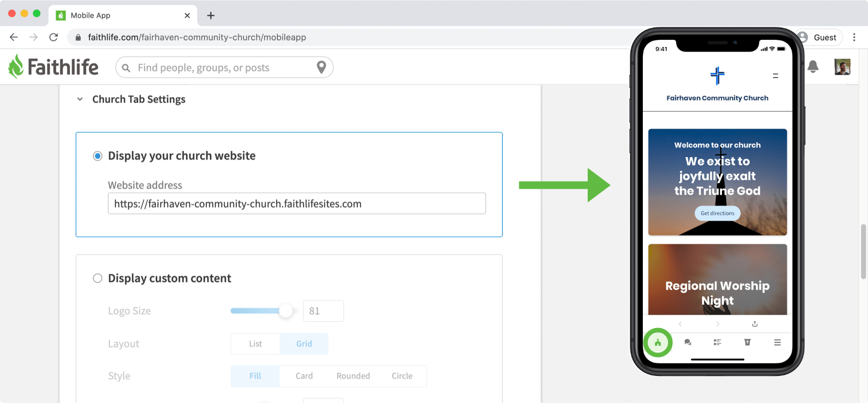
Task: Click the Faithlife logo
Action: (53, 67)
